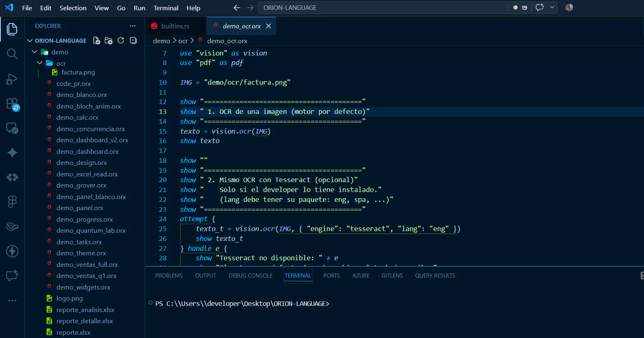This screenshot has width=644, height=338.
Task: Open factura.png in the explorer
Action: pyautogui.click(x=78, y=72)
